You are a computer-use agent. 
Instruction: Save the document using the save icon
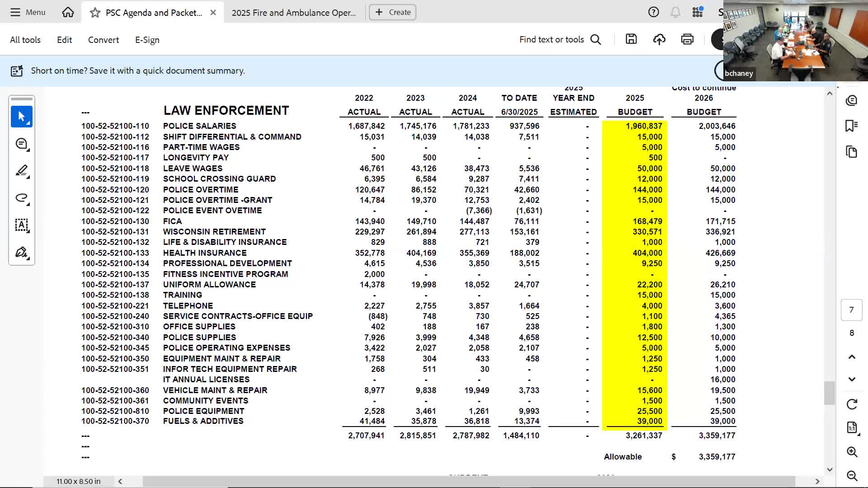(631, 39)
